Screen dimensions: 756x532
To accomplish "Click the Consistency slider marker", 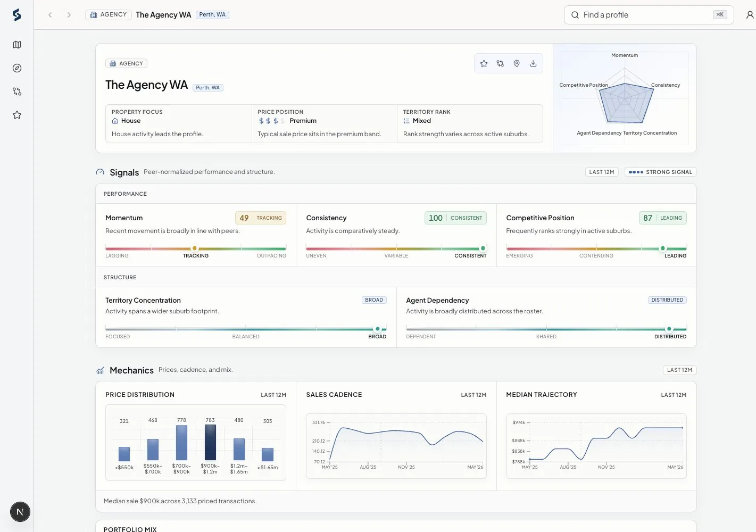I will pos(483,248).
